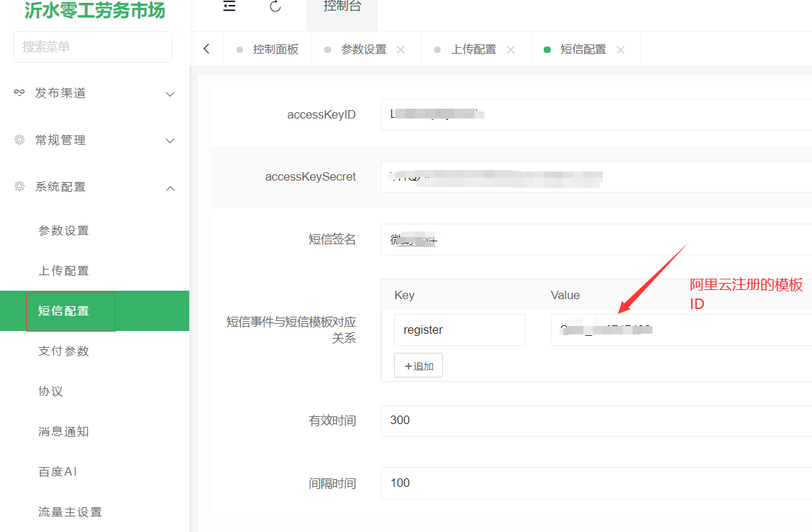Collapse the 系统配置 menu group
Image resolution: width=812 pixels, height=532 pixels.
pyautogui.click(x=95, y=187)
